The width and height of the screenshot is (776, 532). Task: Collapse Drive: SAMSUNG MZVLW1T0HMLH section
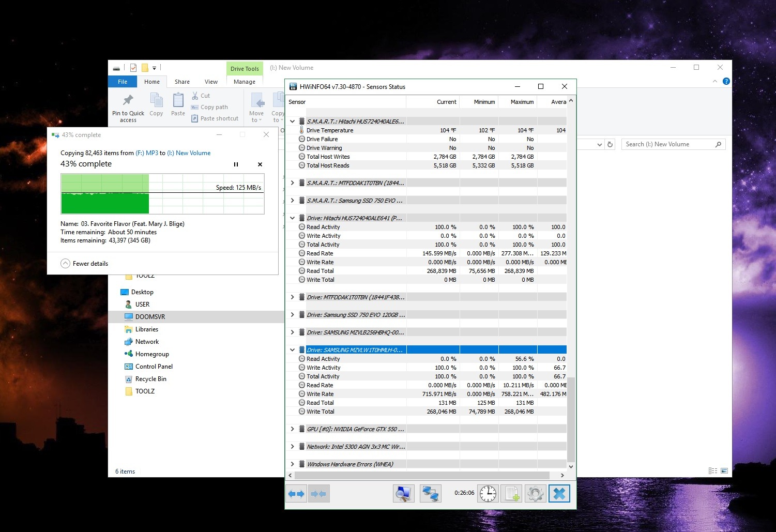tap(292, 350)
